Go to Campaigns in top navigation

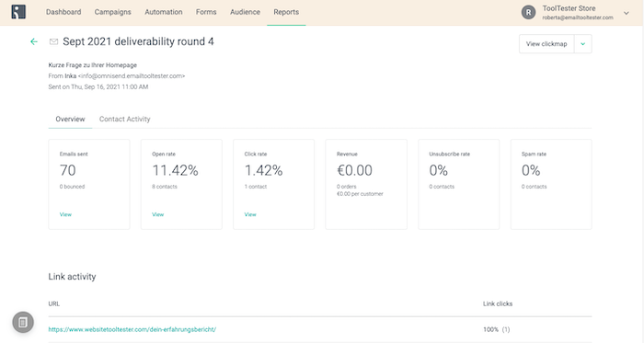(x=112, y=12)
